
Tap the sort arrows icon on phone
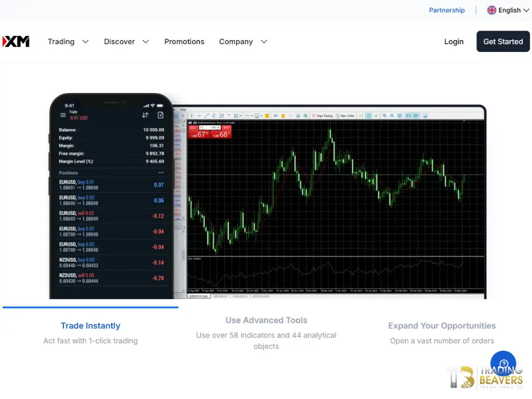coord(145,115)
